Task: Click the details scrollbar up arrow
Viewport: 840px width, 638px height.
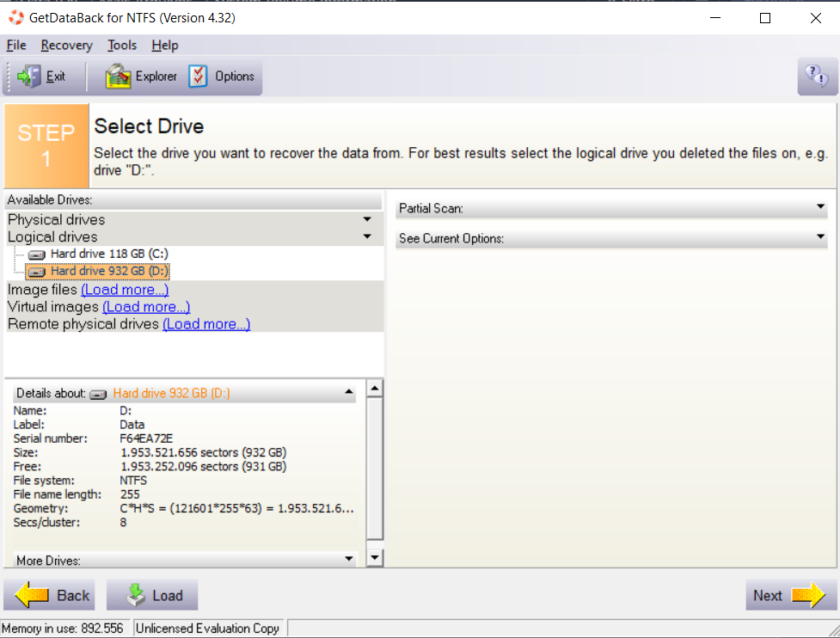Action: coord(375,388)
